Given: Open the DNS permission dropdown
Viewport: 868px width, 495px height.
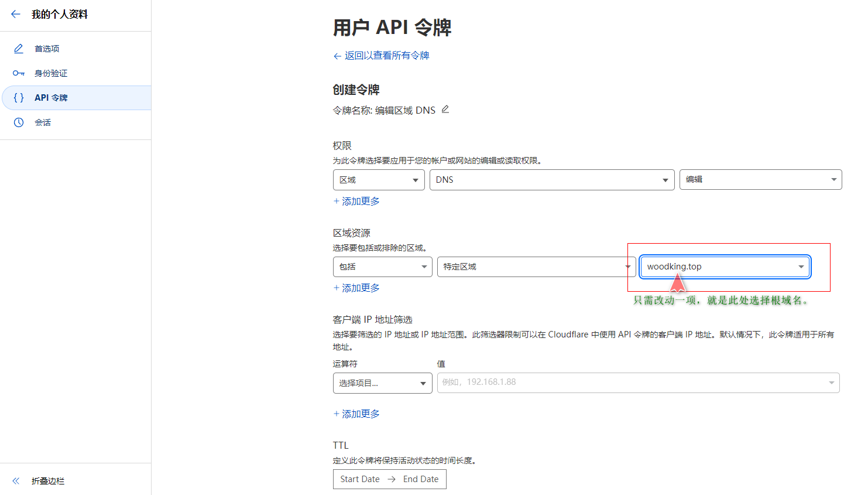Looking at the screenshot, I should pos(551,180).
